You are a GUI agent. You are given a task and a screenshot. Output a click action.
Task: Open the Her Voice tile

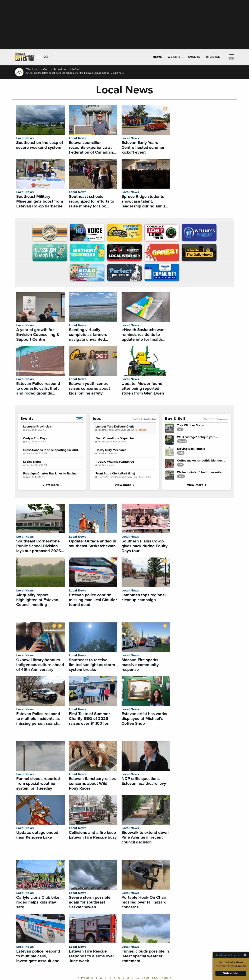click(87, 232)
